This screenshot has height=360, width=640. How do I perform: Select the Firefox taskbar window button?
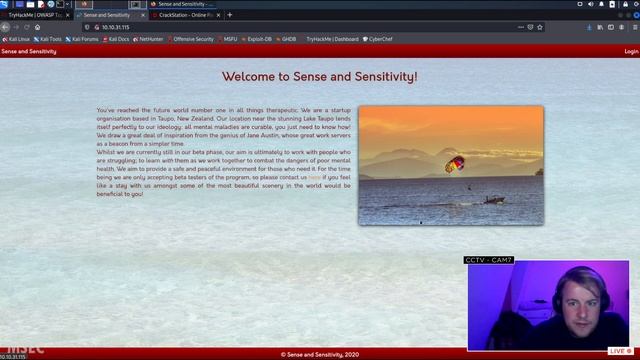(x=84, y=4)
